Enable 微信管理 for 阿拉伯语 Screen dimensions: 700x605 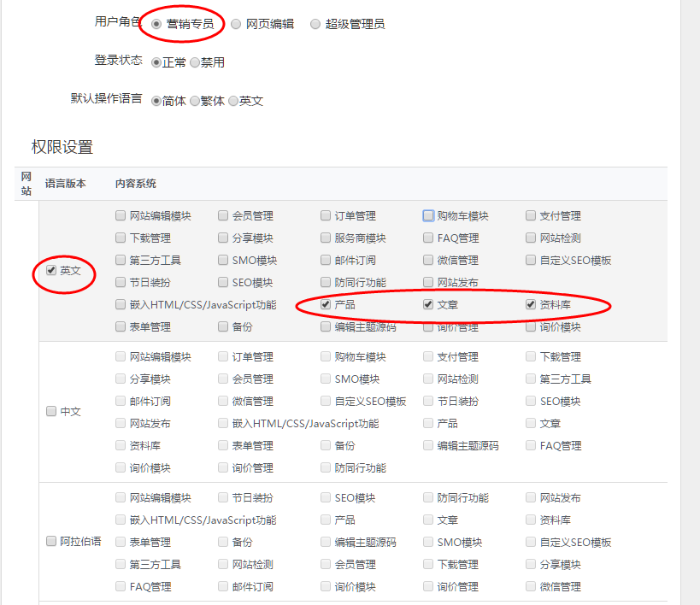coord(529,586)
